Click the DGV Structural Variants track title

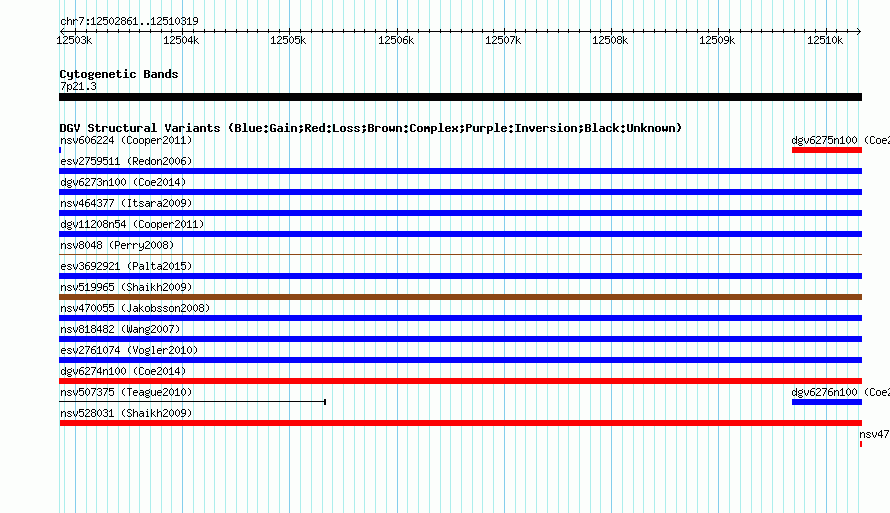371,128
